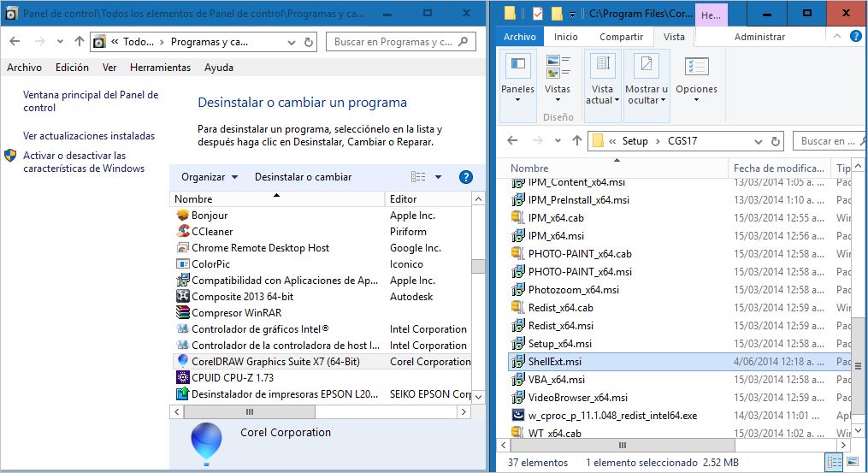Select Setup_x64.msi file row
Screen dimensions: 868x473
679,344
